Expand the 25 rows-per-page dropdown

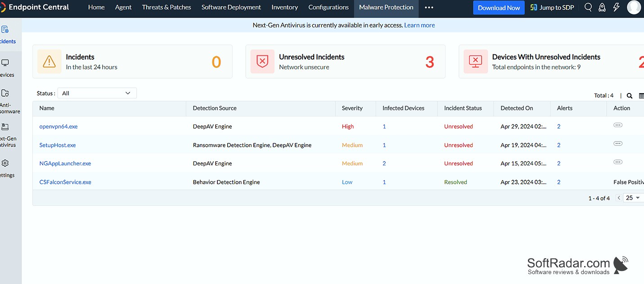[633, 198]
